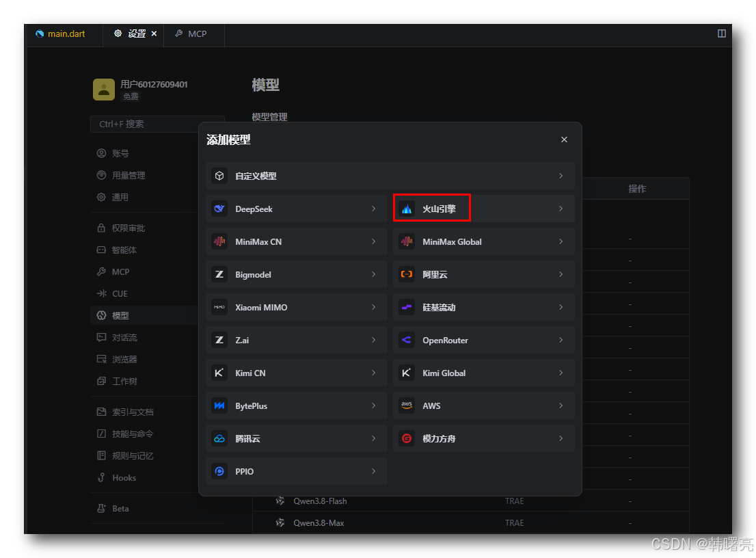
Task: Open Hooks in the settings sidebar
Action: click(124, 478)
